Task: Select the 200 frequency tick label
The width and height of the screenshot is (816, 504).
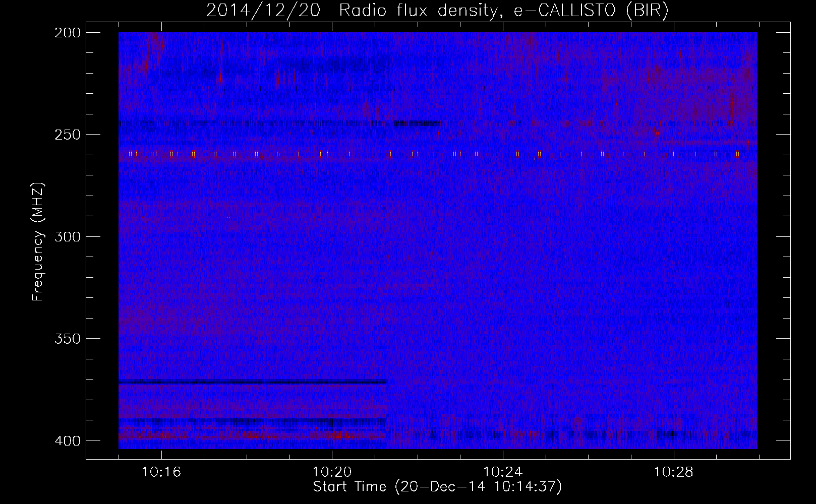Action: pyautogui.click(x=67, y=33)
